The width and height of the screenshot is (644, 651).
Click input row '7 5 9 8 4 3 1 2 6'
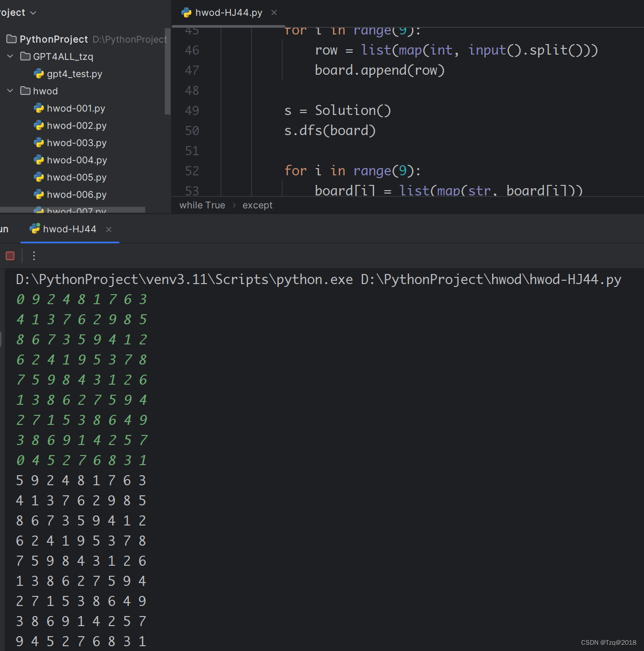81,380
